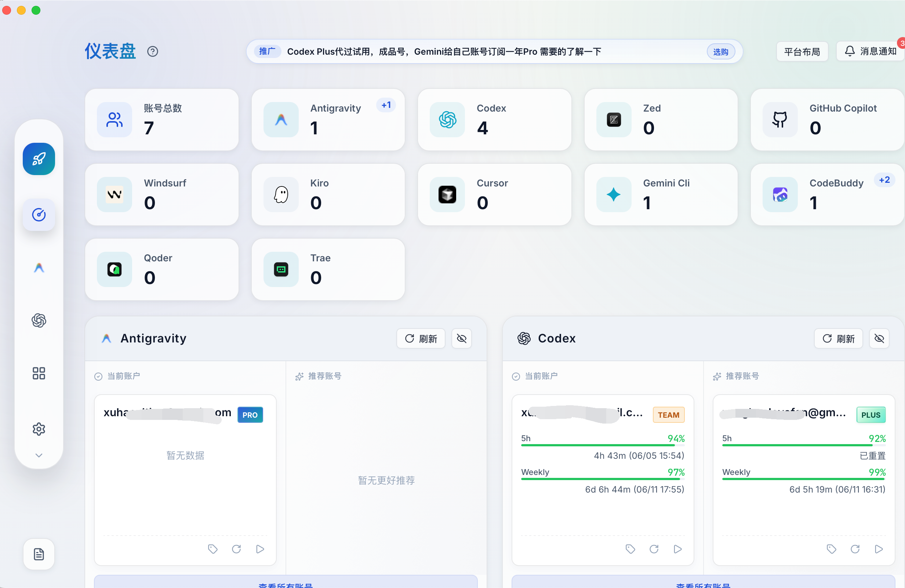
Task: Open Codex page from sidebar OpenAI icon
Action: [39, 321]
